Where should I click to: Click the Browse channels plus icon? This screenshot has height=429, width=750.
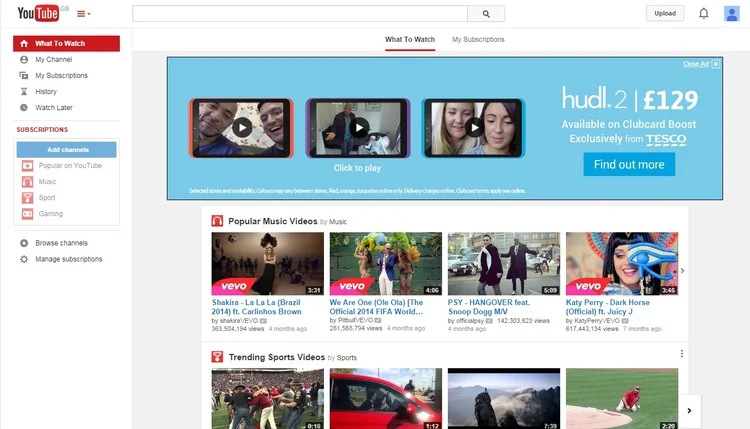pos(24,243)
